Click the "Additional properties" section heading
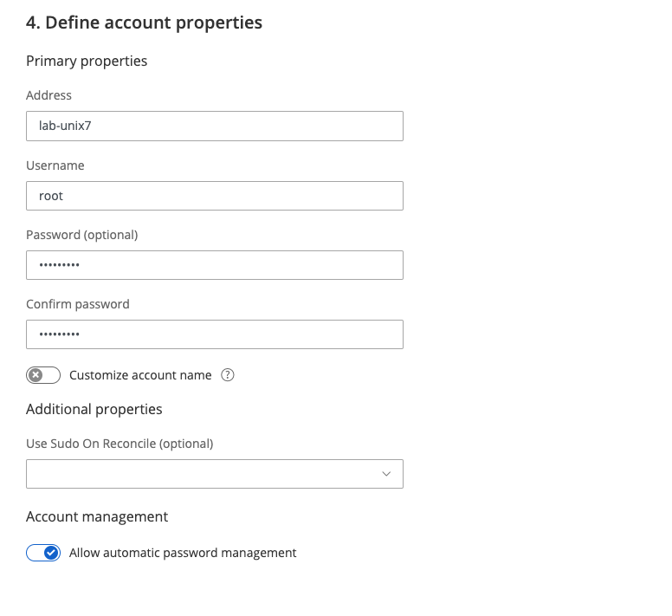The image size is (672, 616). click(94, 409)
